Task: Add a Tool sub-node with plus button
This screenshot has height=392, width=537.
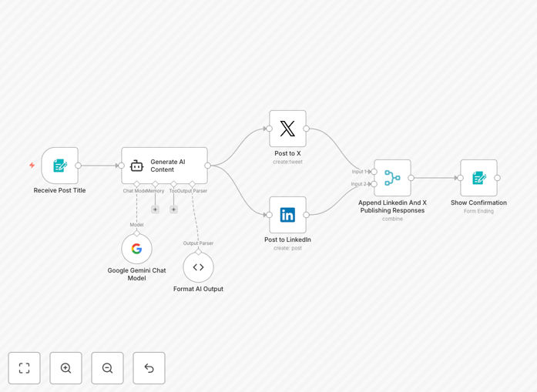Action: click(173, 209)
